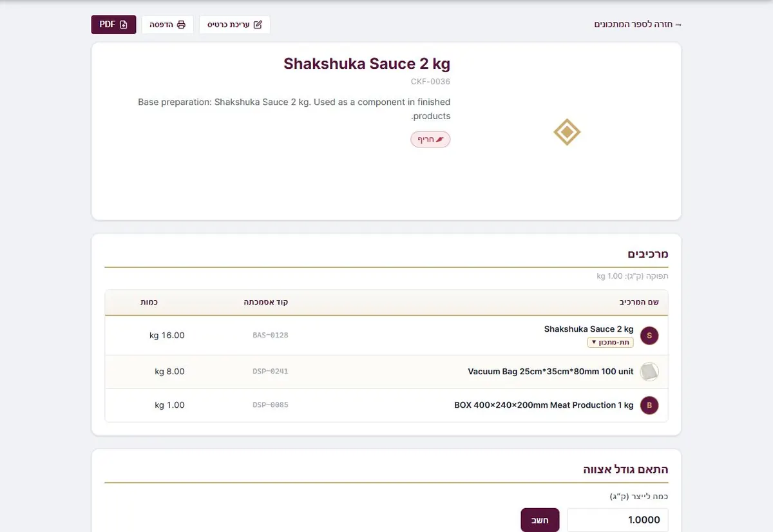Click the B avatar for BOX row
The height and width of the screenshot is (532, 773).
tap(649, 405)
